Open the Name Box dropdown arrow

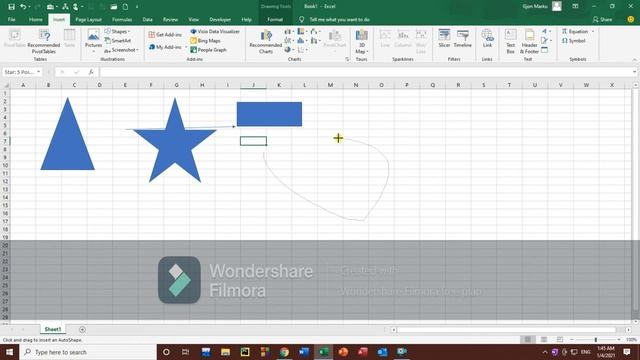point(38,72)
